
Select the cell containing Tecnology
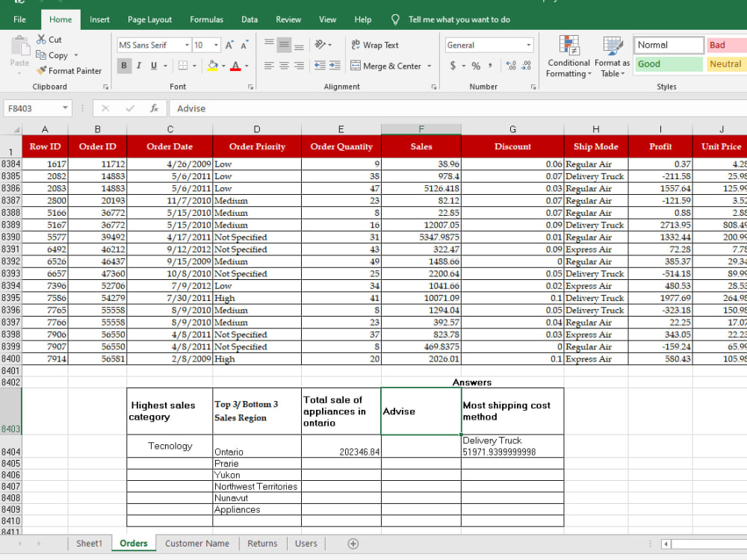coord(170,447)
